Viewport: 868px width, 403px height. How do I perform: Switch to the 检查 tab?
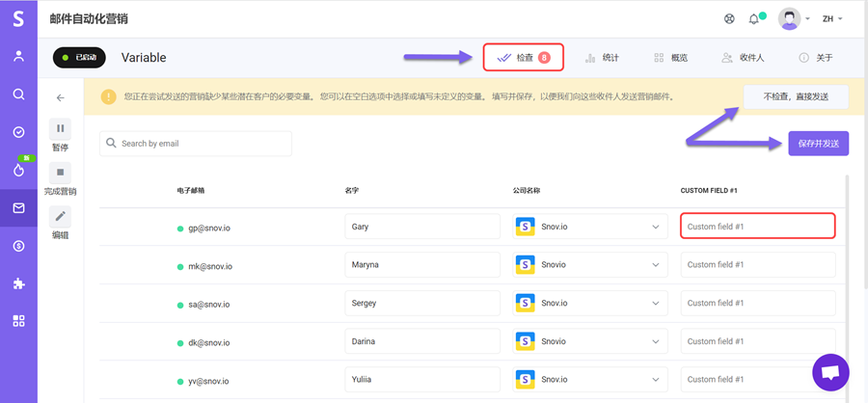click(523, 57)
